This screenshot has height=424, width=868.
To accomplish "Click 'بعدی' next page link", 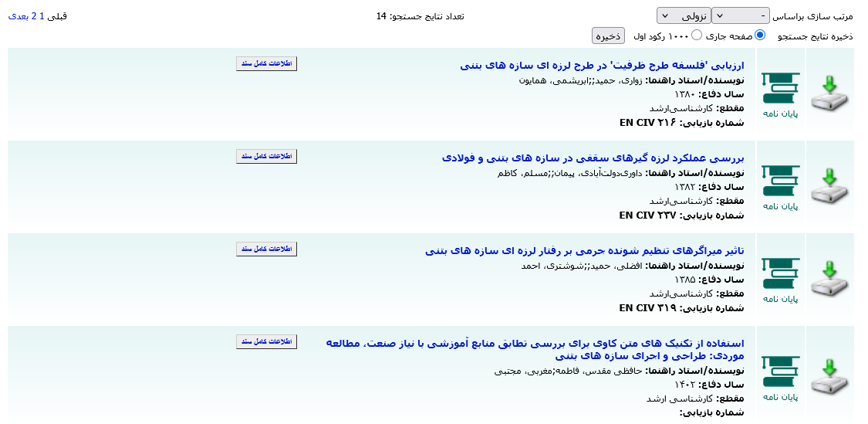I will pos(18,15).
